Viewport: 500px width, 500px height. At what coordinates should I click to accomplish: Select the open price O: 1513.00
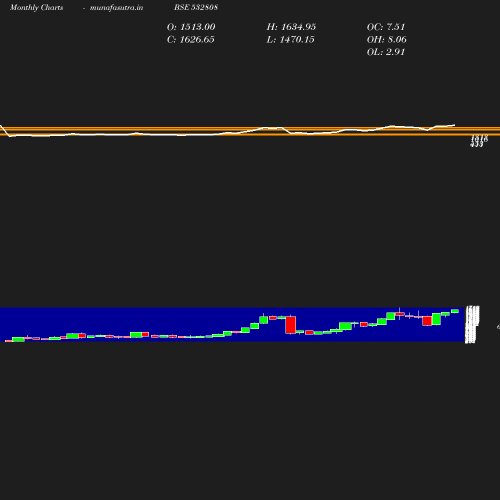pyautogui.click(x=191, y=27)
